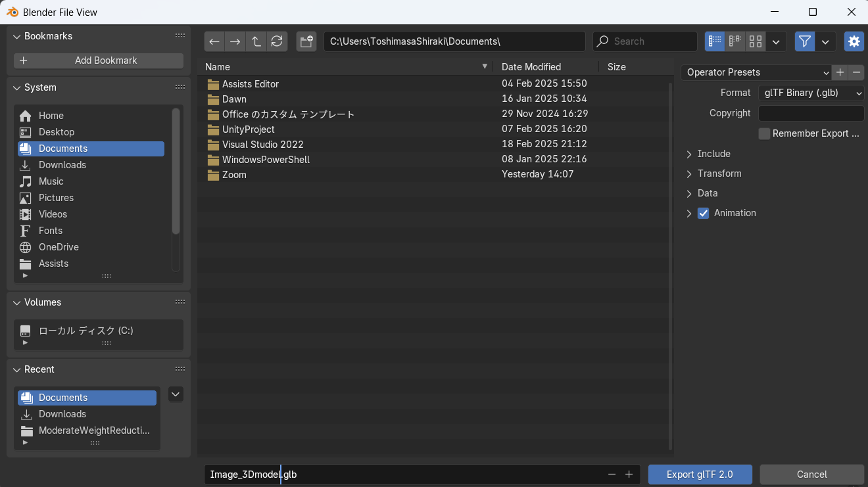Uncheck the Animation checkbox
The image size is (868, 487).
tap(704, 213)
